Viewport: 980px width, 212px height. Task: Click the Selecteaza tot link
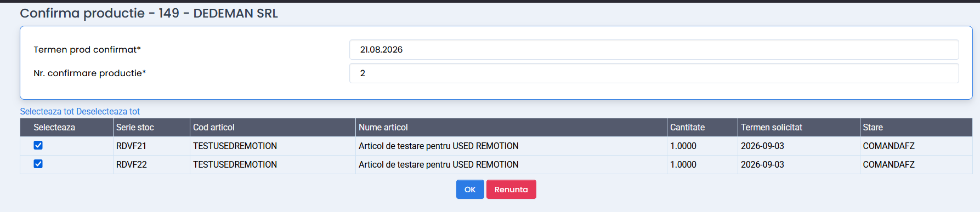pyautogui.click(x=47, y=111)
